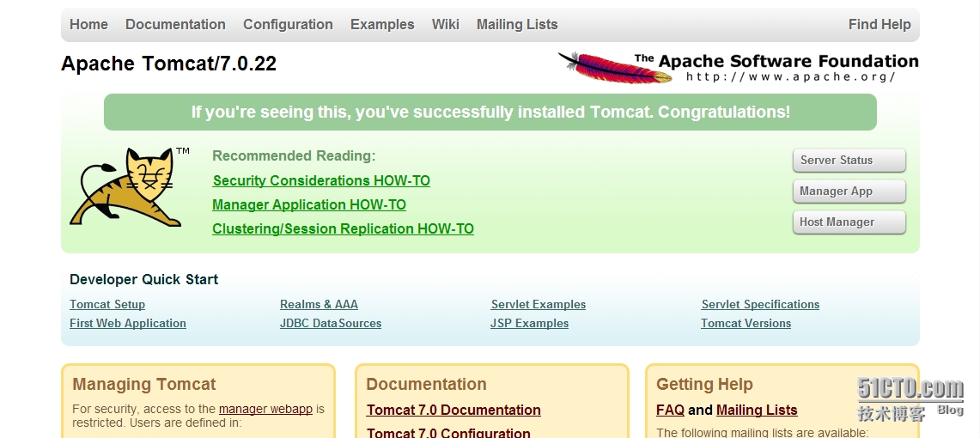The image size is (980, 438).
Task: Click the http://www.apache.org/ URL text
Action: [x=791, y=76]
